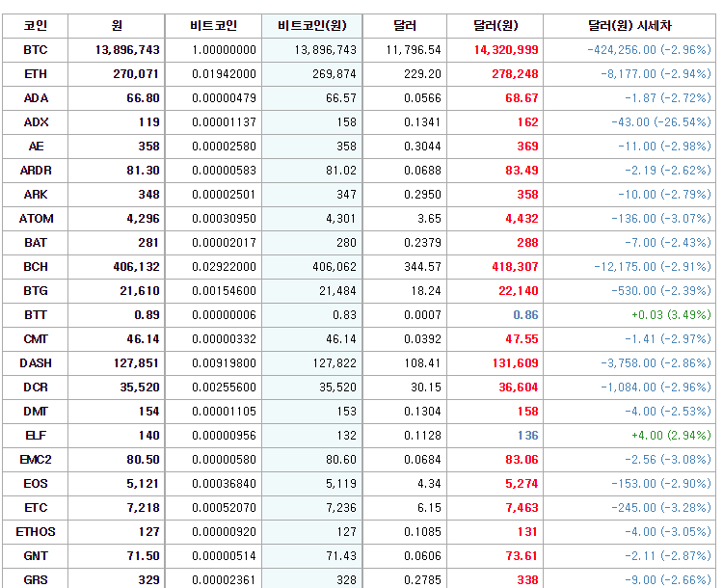Select ETC price gap -245.00 (-3.28%)
This screenshot has width=723, height=588.
pyautogui.click(x=661, y=508)
